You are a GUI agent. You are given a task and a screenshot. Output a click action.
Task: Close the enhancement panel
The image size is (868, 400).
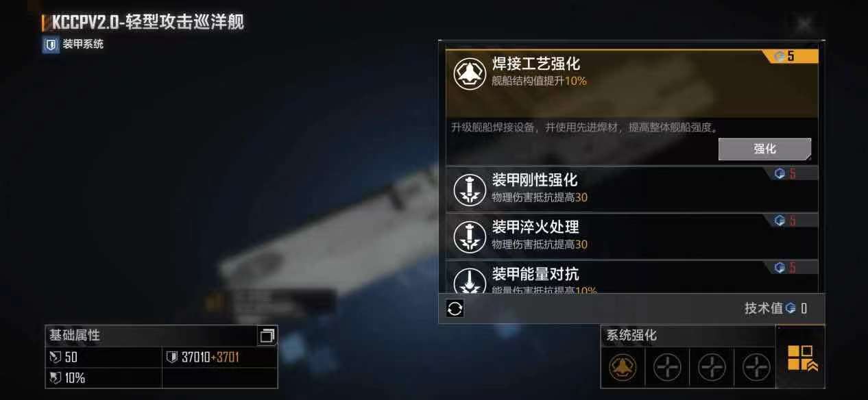pyautogui.click(x=804, y=25)
